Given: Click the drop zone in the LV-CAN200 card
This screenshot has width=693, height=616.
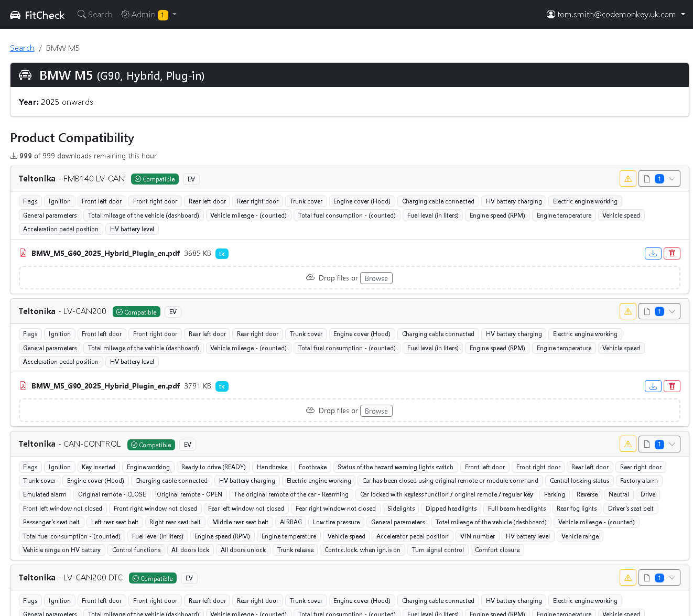Looking at the screenshot, I should coord(350,410).
